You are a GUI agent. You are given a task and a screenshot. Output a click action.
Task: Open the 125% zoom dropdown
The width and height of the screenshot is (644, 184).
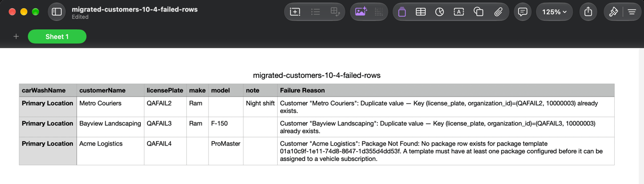(x=554, y=12)
